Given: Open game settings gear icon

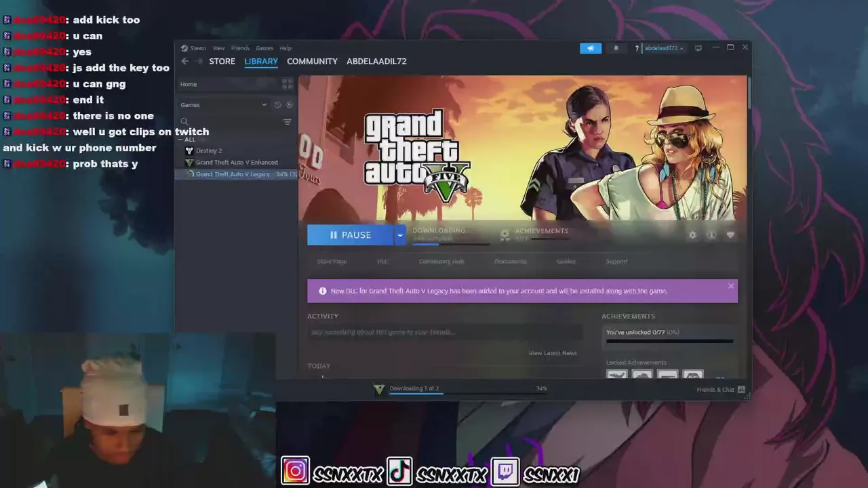Looking at the screenshot, I should [x=692, y=235].
